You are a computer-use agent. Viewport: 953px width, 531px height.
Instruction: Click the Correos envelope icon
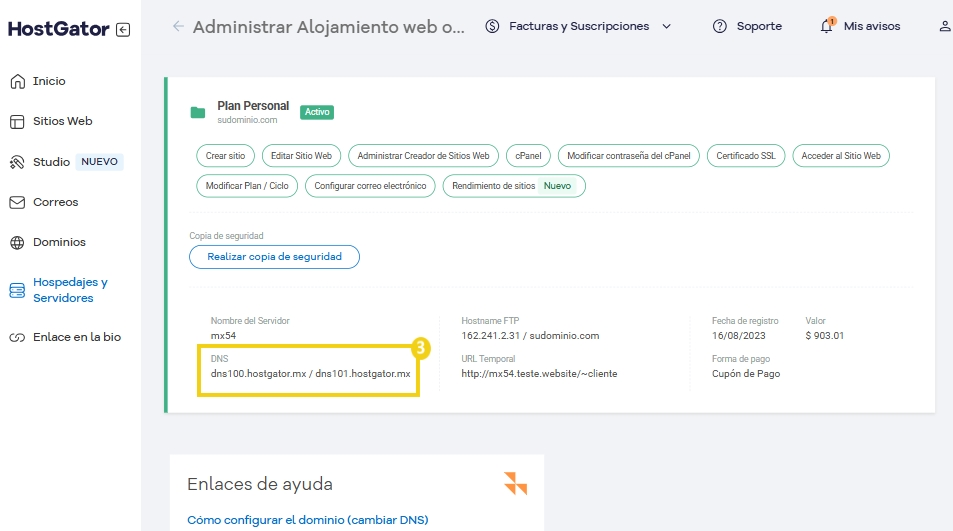(17, 202)
